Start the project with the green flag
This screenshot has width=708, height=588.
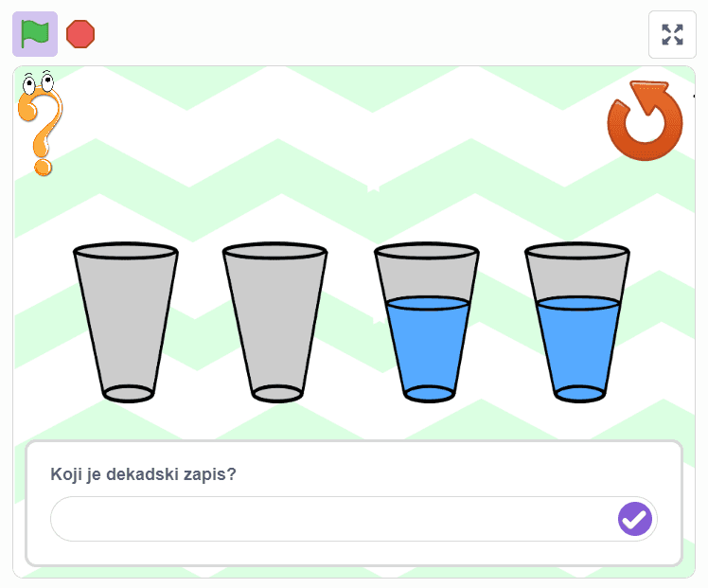tap(35, 34)
